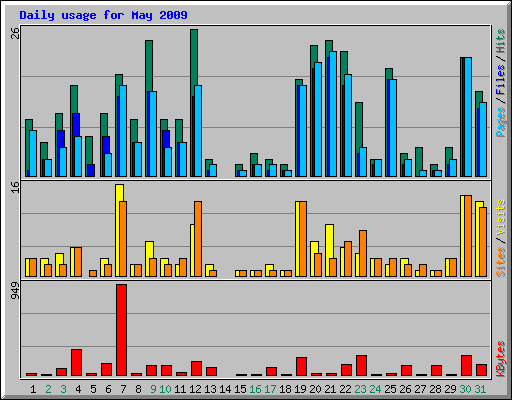
Task: Click the day 1 label on the axis
Action: click(x=33, y=389)
